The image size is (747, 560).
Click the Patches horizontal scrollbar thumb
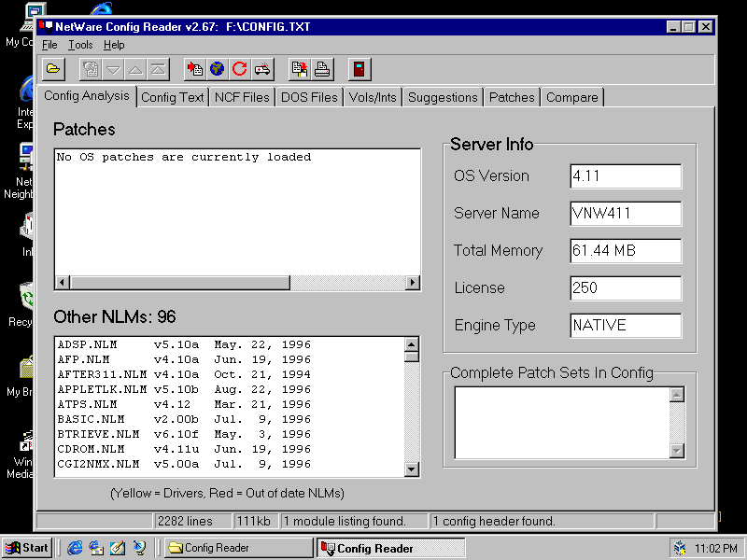180,283
